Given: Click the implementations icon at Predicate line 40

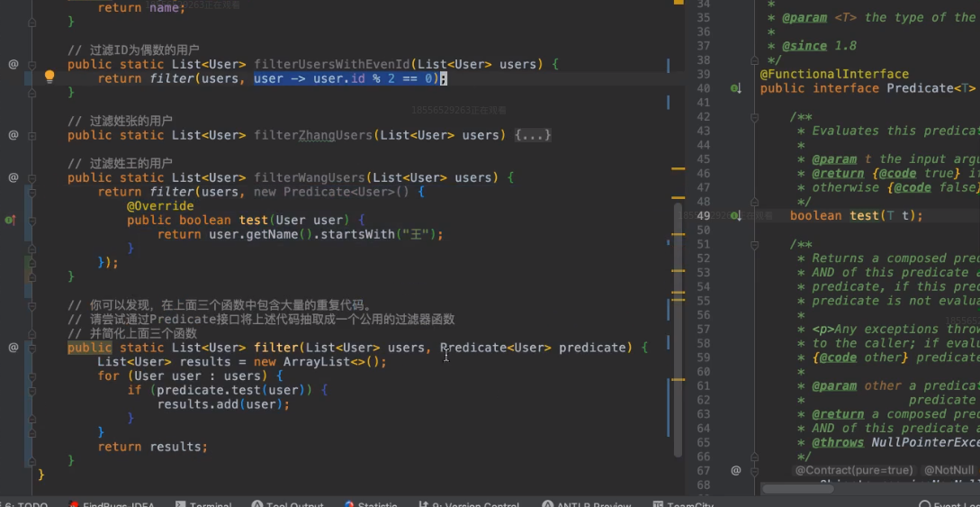Looking at the screenshot, I should (737, 88).
